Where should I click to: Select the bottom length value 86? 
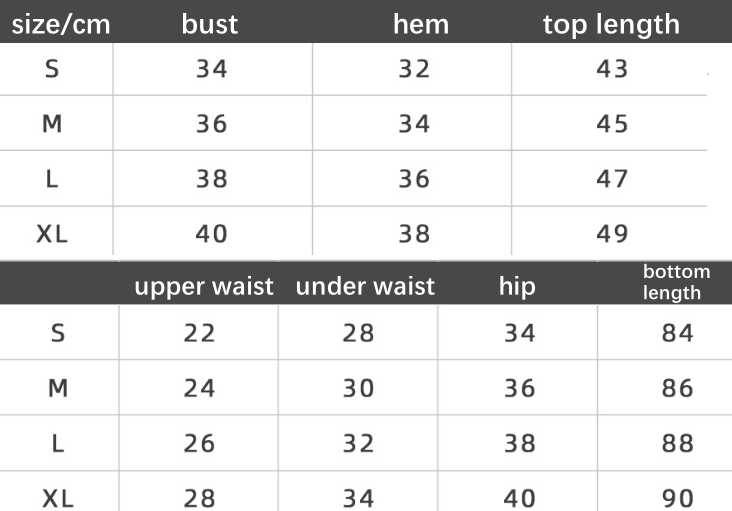tap(677, 388)
